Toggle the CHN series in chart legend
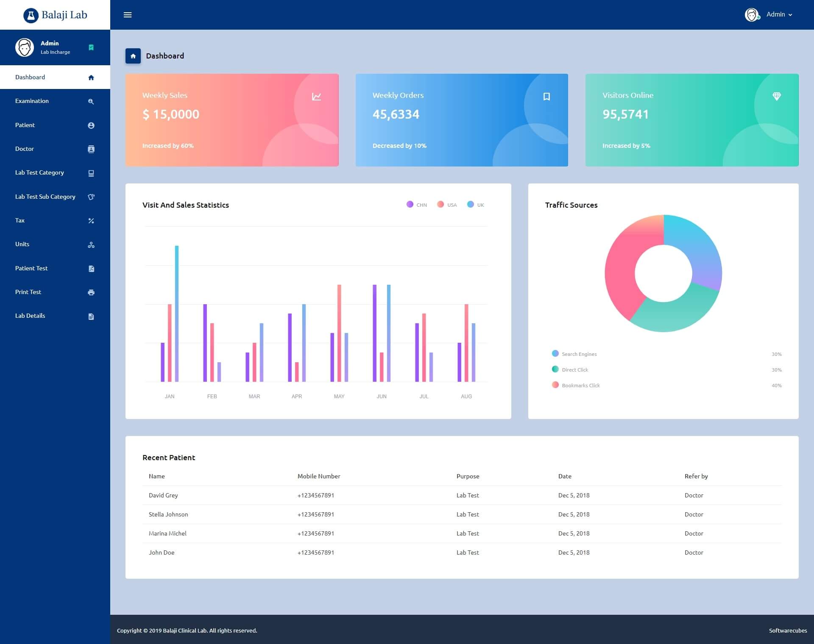Screen dimensions: 814x644 416,205
